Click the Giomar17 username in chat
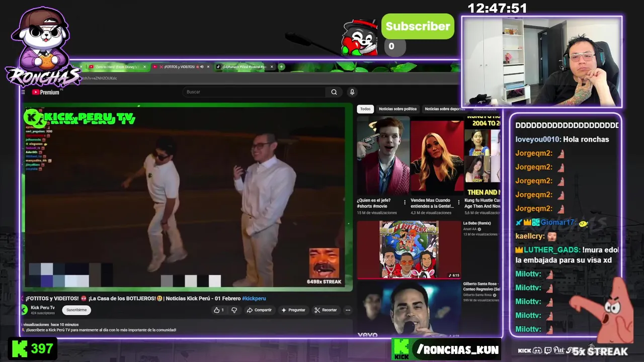This screenshot has width=644, height=362. tap(557, 223)
